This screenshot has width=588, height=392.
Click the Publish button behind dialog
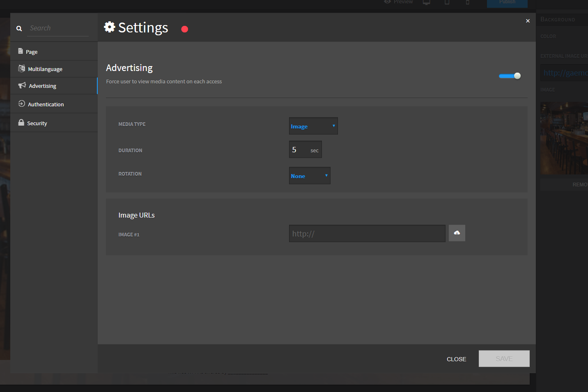tap(507, 3)
